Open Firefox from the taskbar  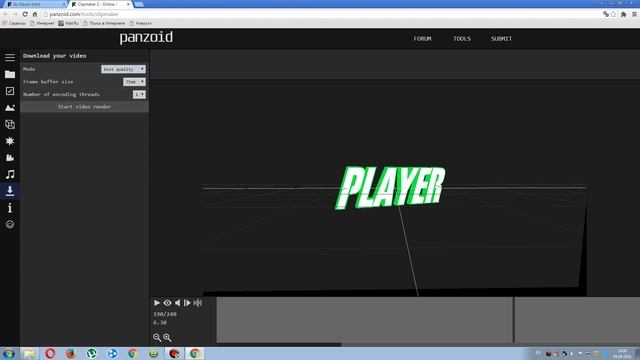71,353
